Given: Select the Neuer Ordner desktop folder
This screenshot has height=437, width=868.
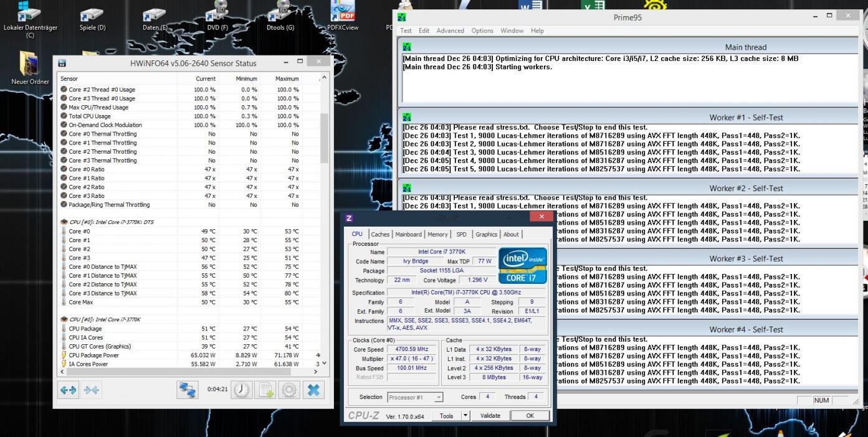Looking at the screenshot, I should point(31,68).
